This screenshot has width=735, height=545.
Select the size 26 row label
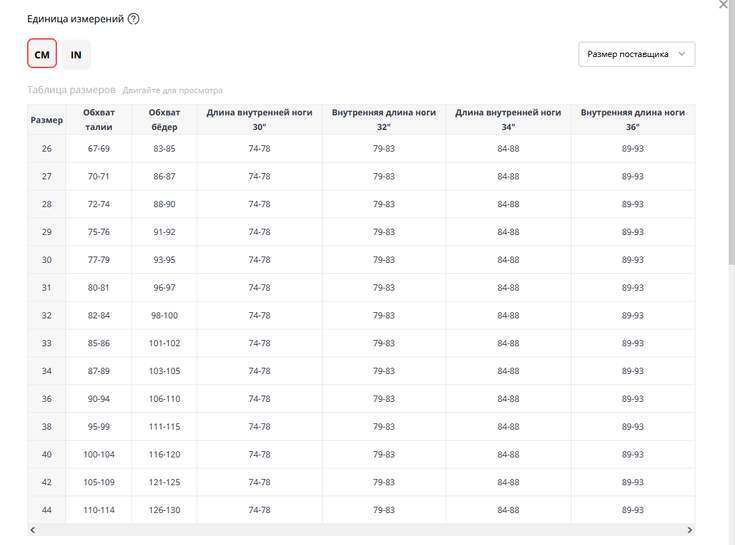pyautogui.click(x=46, y=148)
